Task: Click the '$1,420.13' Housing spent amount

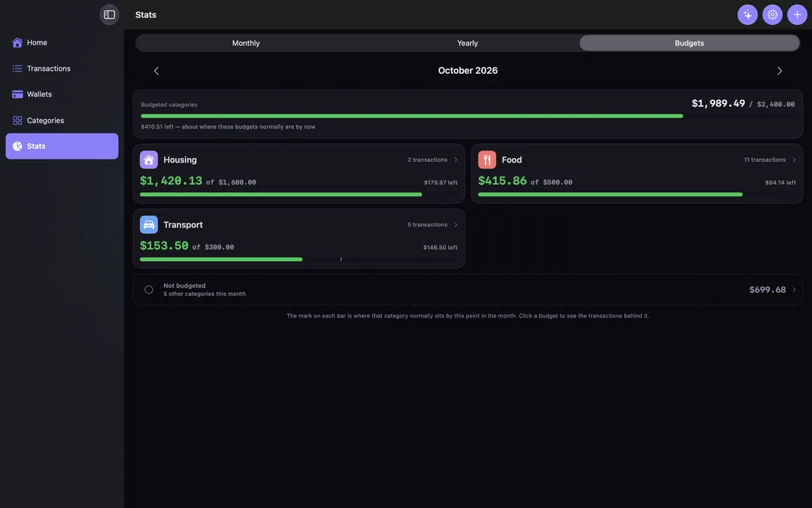Action: click(171, 181)
